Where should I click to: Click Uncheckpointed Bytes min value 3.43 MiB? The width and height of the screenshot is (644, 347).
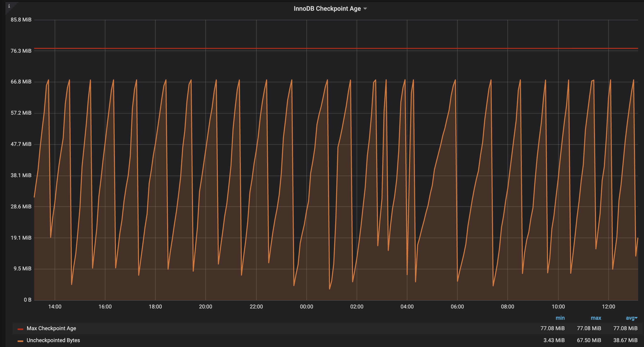click(554, 340)
